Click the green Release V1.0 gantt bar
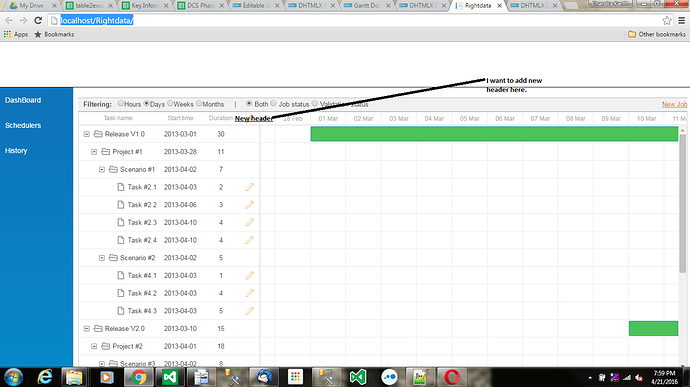Viewport: 690px width, 387px height. point(494,134)
